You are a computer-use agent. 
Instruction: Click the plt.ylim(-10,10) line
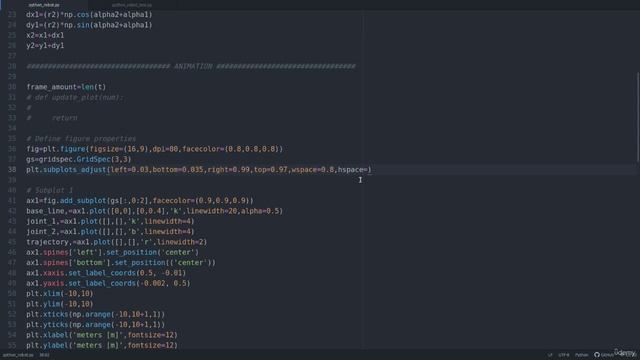coord(60,304)
